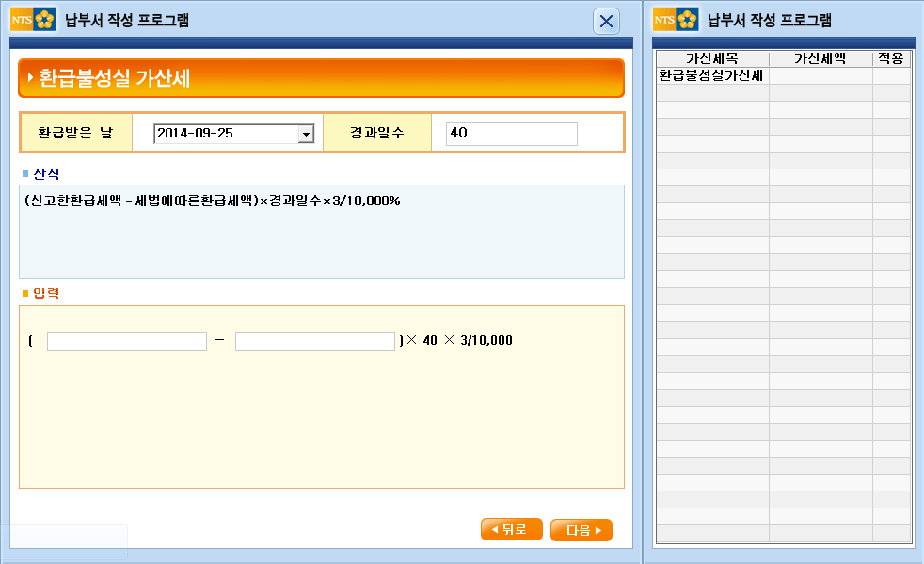
Task: Close the 납부서 작성 프로그램 dialog
Action: (x=606, y=22)
